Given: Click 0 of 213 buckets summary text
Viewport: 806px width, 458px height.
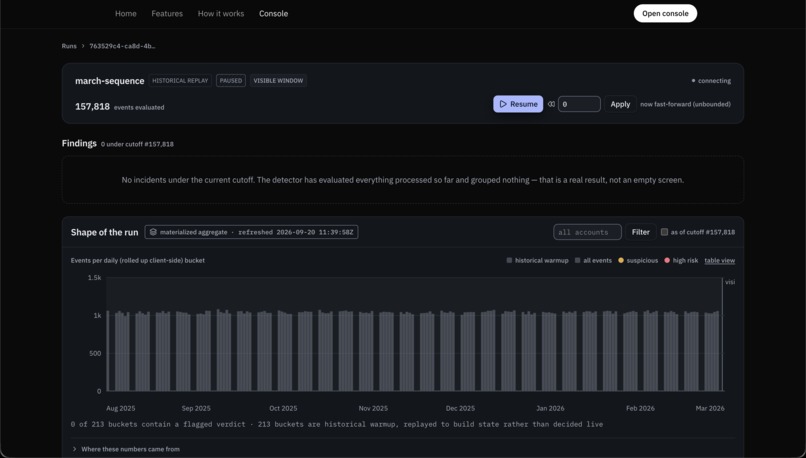Looking at the screenshot, I should coord(337,424).
